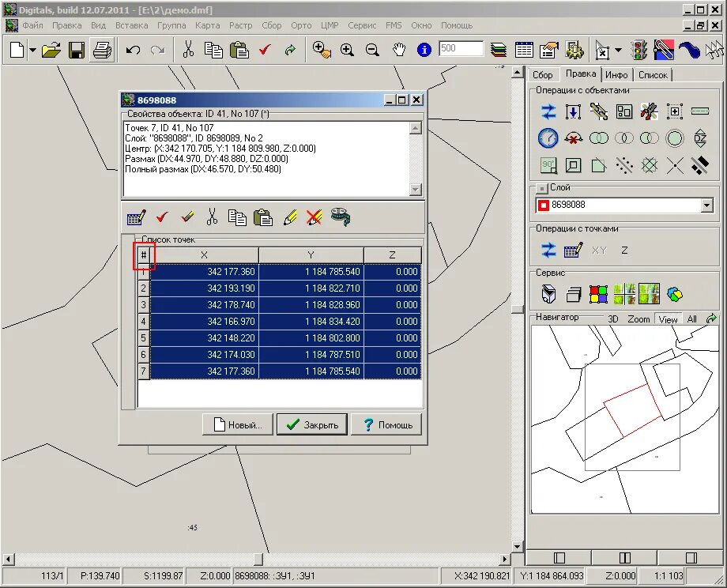Click the red checkmark in main toolbar
Screen dimensions: 727x588
265,49
